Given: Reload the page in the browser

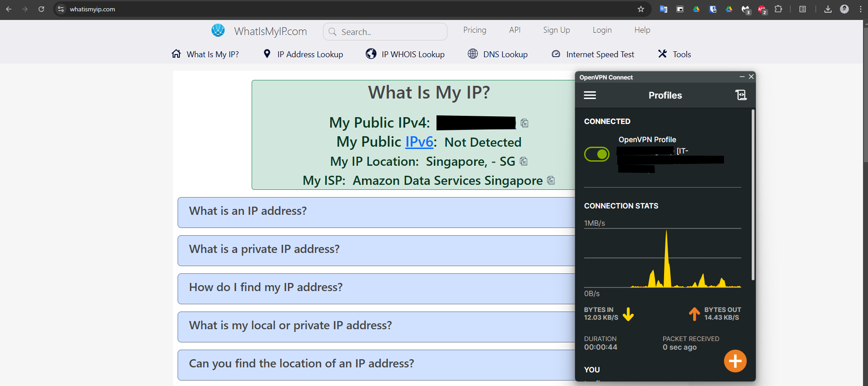Looking at the screenshot, I should [x=41, y=9].
